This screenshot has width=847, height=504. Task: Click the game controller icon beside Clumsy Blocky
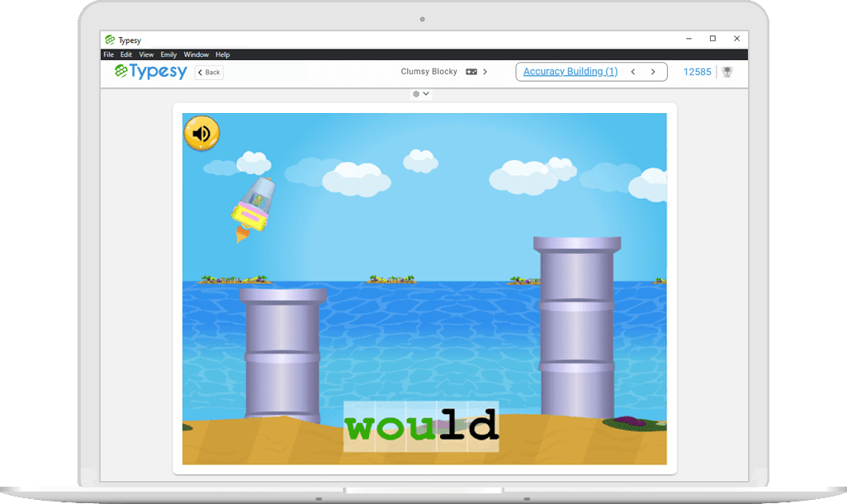[471, 72]
